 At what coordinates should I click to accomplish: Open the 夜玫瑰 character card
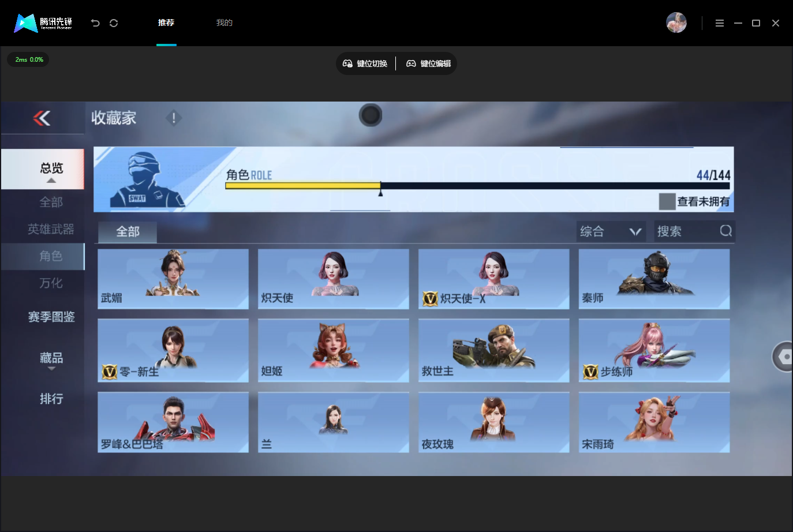click(494, 422)
